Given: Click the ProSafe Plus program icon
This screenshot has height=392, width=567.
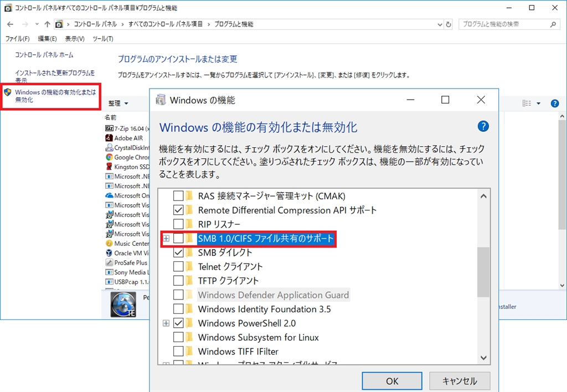Looking at the screenshot, I should tap(109, 262).
